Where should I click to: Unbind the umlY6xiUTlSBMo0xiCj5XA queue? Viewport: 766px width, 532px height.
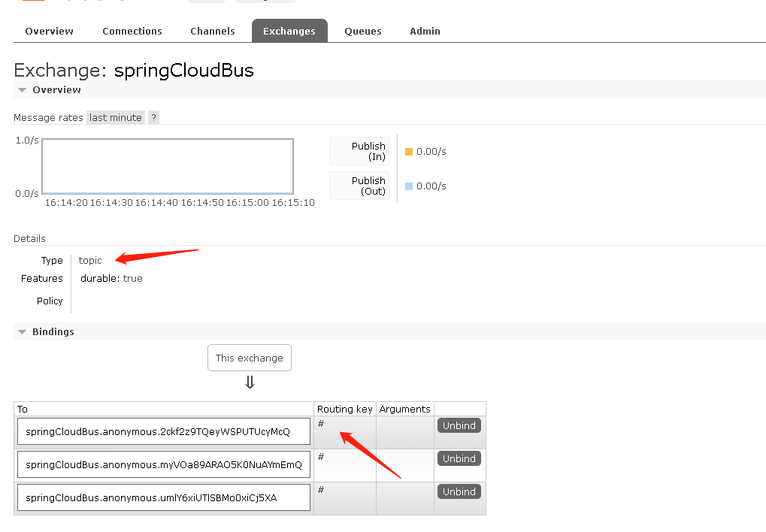(x=459, y=492)
